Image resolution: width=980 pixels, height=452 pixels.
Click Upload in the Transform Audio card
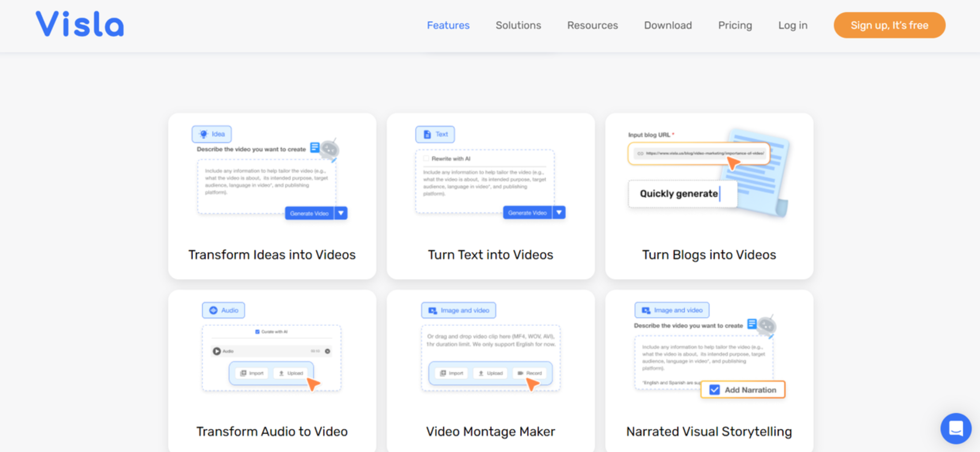pyautogui.click(x=291, y=373)
